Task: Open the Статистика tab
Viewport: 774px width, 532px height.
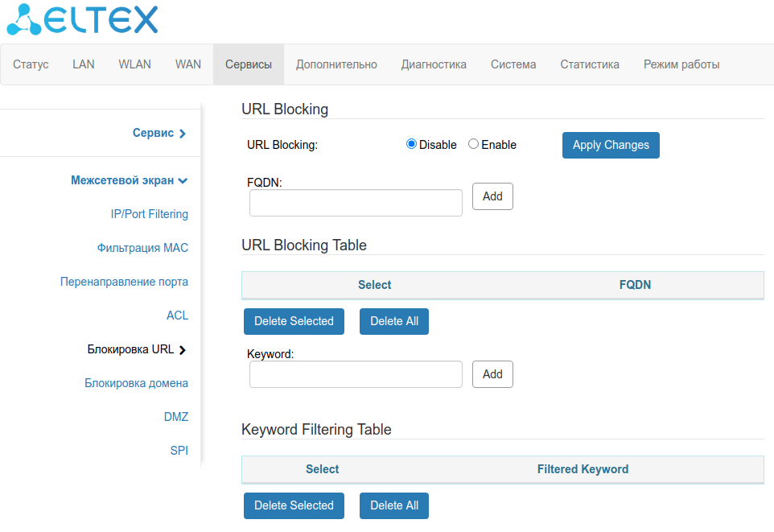Action: pos(590,64)
